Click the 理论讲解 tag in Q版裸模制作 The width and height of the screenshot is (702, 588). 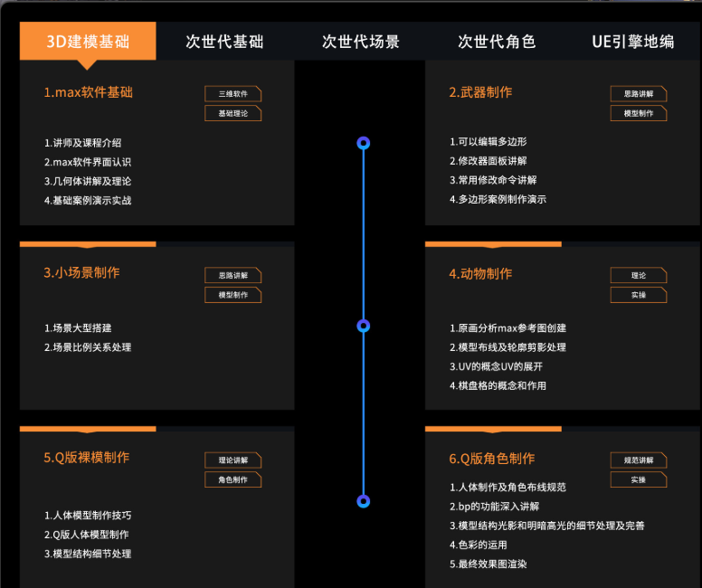click(232, 460)
